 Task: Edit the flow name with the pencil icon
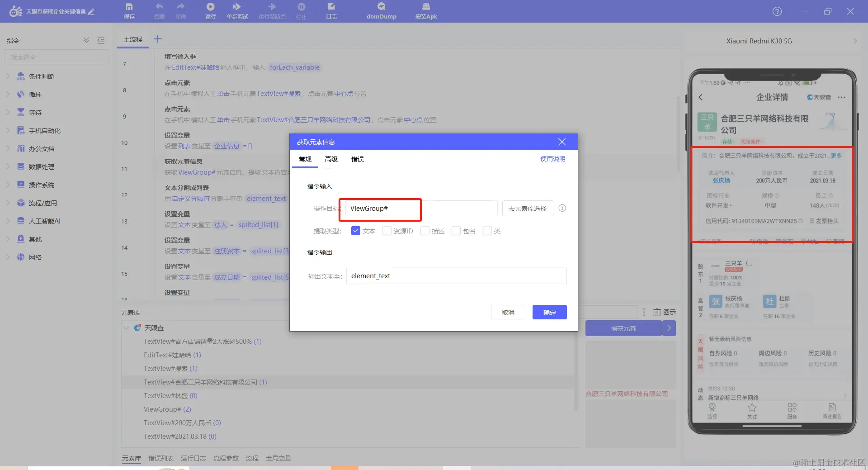91,12
